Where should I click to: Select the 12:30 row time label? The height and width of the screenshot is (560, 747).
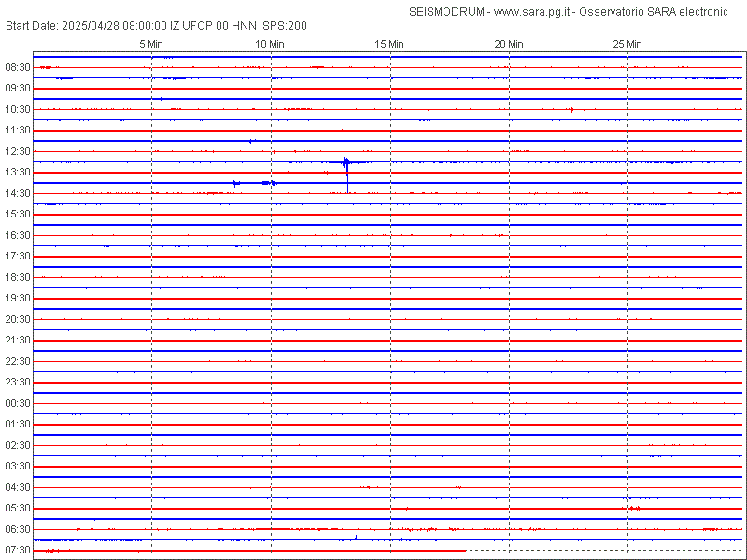click(18, 151)
